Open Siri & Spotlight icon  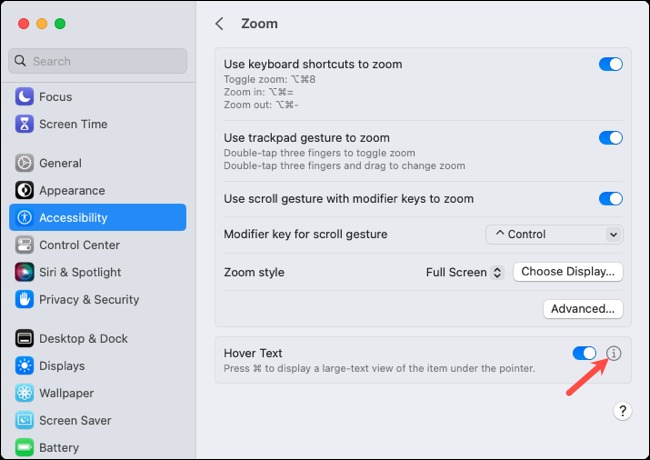coord(24,272)
